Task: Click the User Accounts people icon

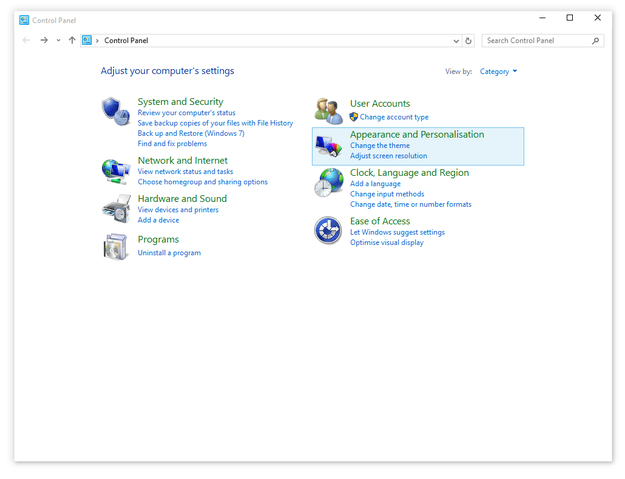Action: 328,110
